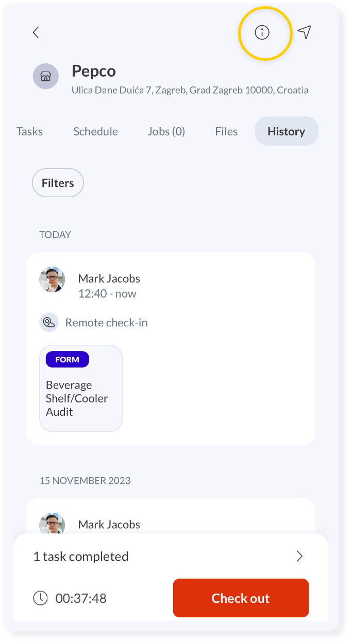Tap the back arrow icon
Viewport: 352px width, 644px height.
36,32
